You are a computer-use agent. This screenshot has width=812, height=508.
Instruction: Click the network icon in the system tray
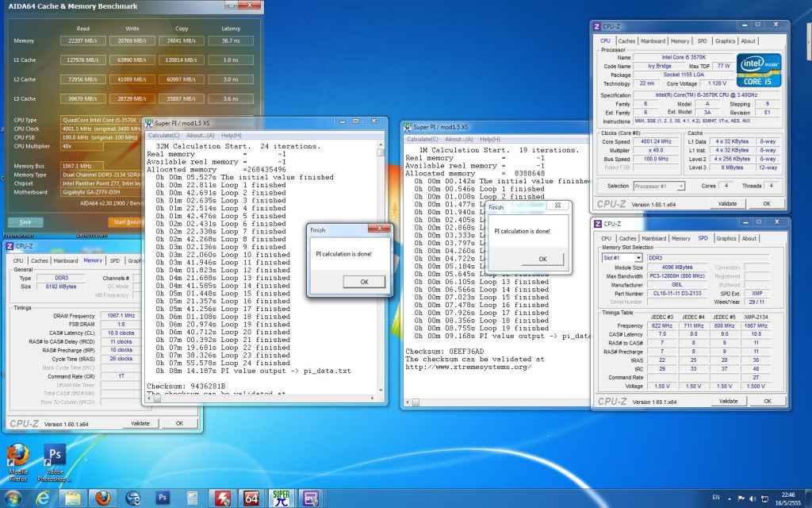[765, 498]
